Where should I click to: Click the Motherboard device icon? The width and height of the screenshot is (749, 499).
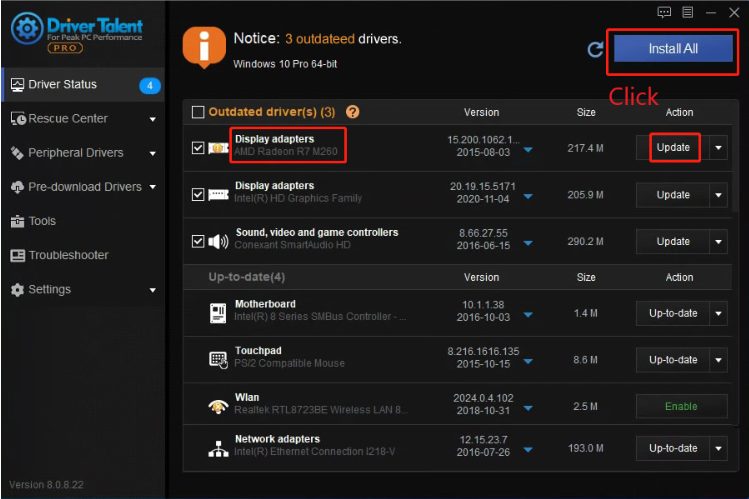tap(218, 313)
